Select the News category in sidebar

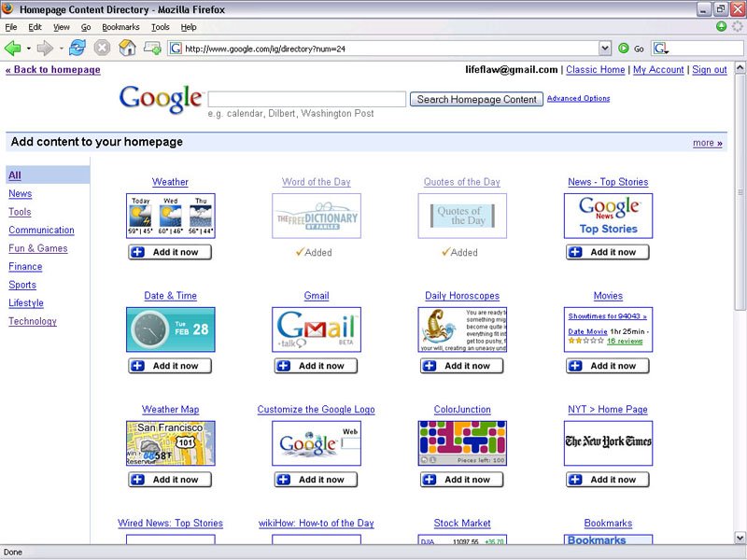point(20,193)
